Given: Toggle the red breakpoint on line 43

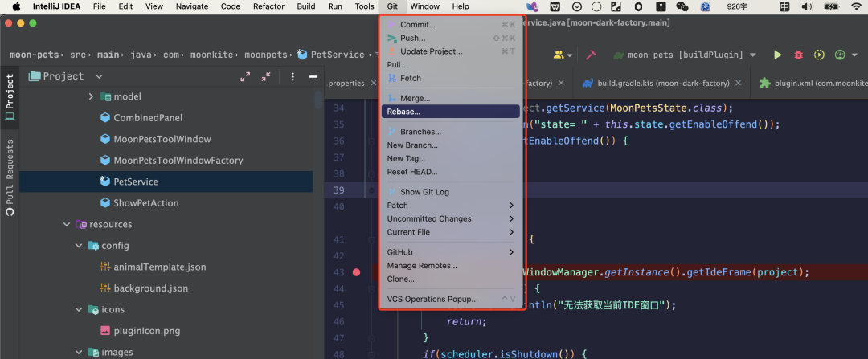Looking at the screenshot, I should [357, 272].
